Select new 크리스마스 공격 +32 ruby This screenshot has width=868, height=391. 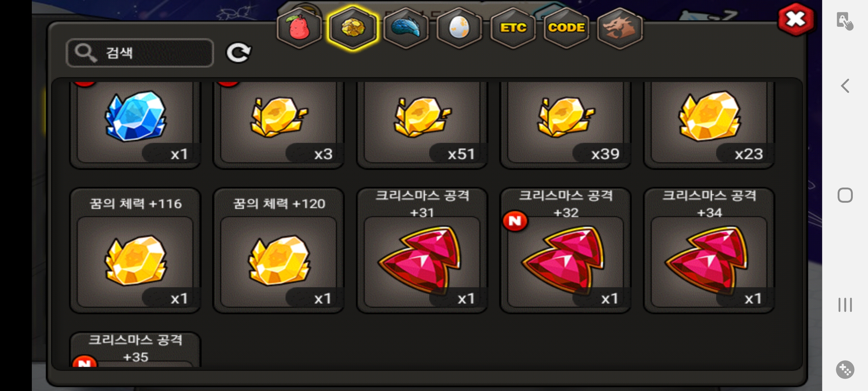coord(566,251)
